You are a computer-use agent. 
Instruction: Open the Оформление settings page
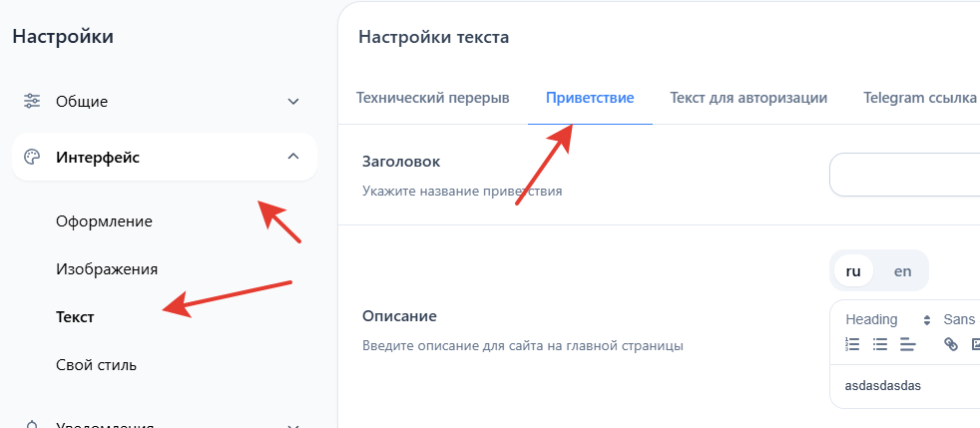pos(104,220)
